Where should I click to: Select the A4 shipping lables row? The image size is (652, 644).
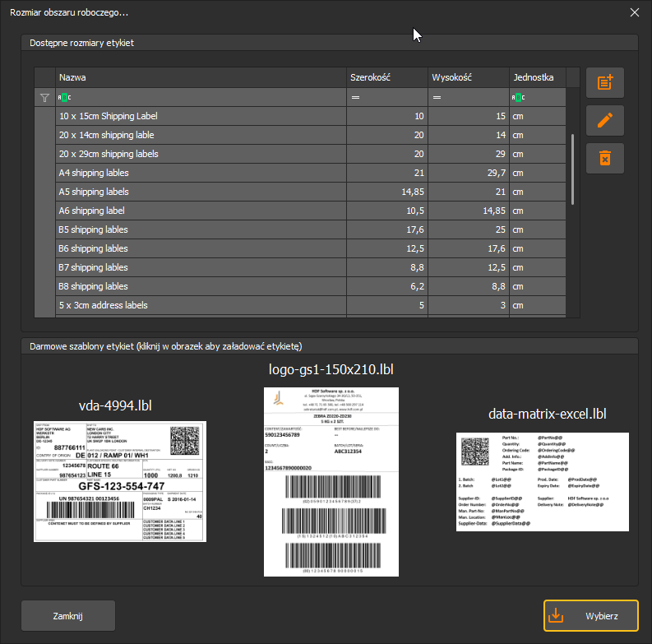point(311,173)
